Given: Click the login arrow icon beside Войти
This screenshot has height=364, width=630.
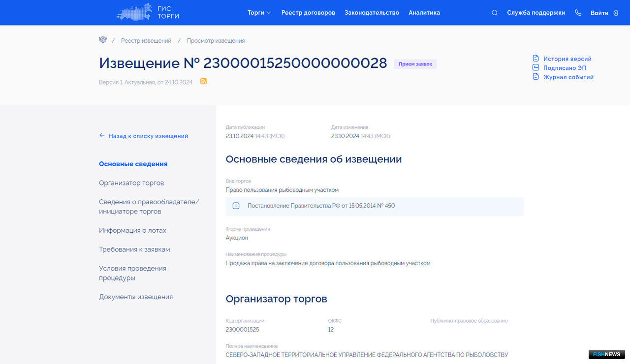Looking at the screenshot, I should [616, 13].
